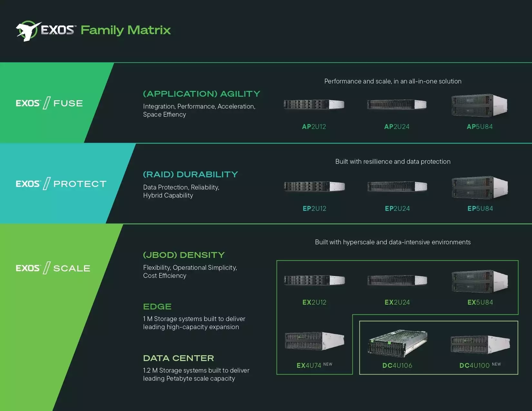Open the DC4U100 product image
Image resolution: width=532 pixels, height=411 pixels.
pos(480,344)
